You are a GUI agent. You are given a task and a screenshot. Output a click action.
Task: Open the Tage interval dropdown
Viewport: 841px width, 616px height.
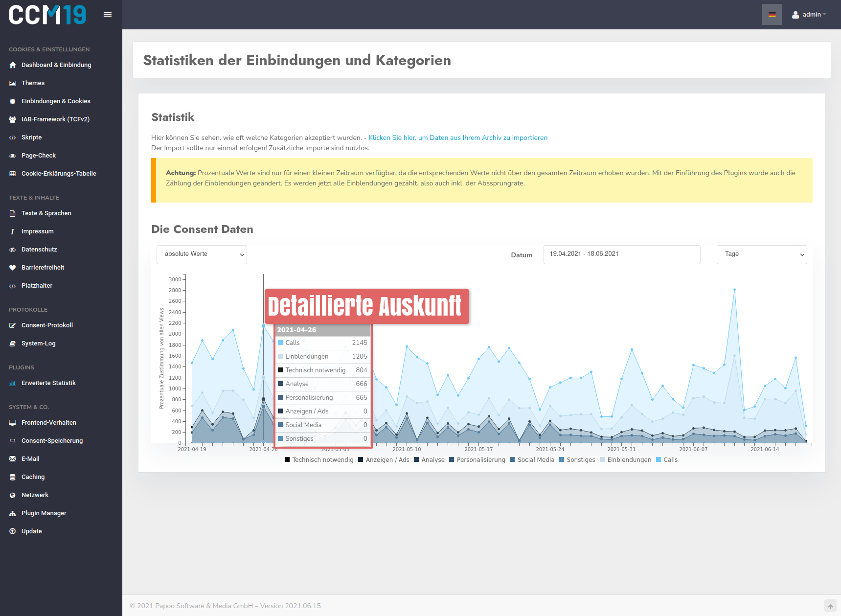coord(762,254)
